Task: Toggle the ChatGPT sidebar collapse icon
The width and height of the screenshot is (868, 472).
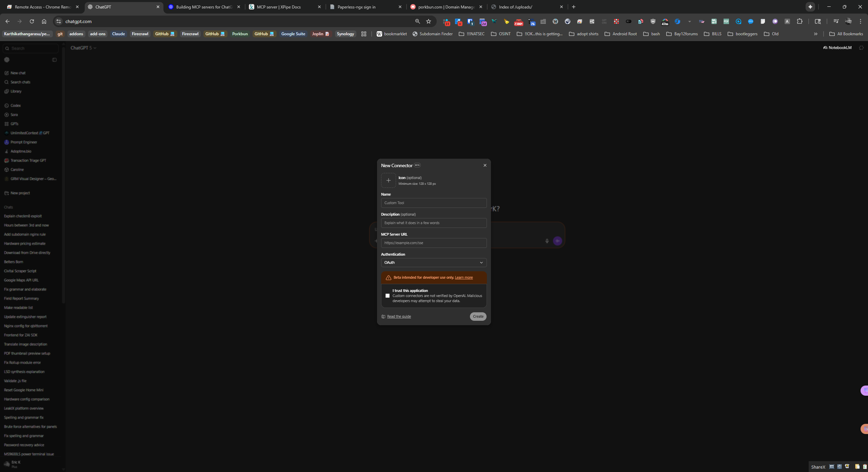Action: click(54, 60)
